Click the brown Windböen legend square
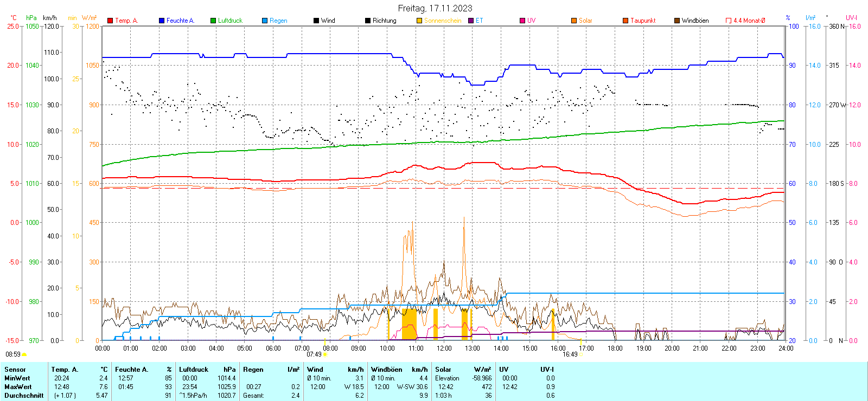This screenshot has height=401, width=868. (677, 21)
